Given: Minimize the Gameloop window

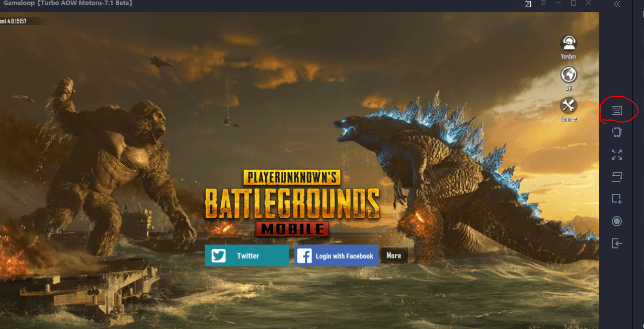Looking at the screenshot, I should point(558,4).
